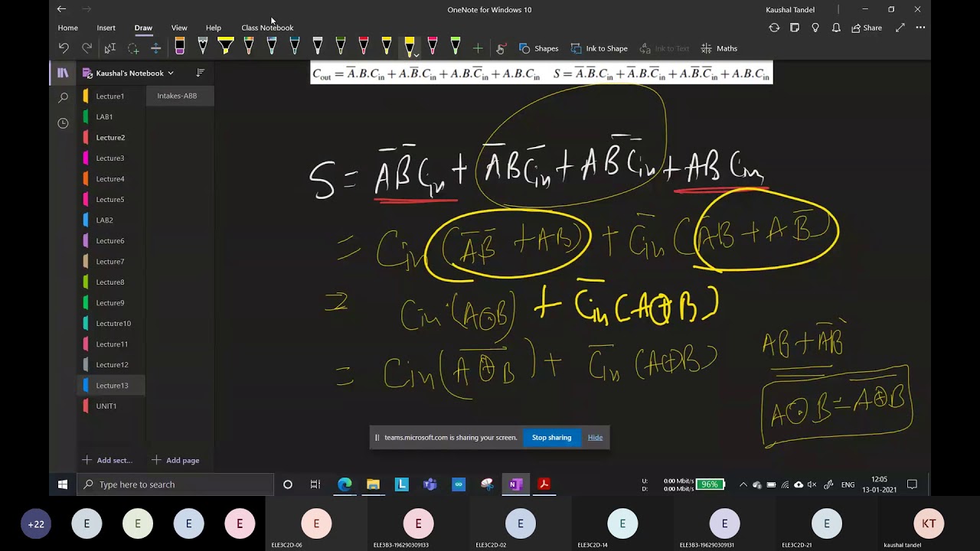
Task: Click the Redo arrow in the Draw ribbon
Action: [x=87, y=48]
